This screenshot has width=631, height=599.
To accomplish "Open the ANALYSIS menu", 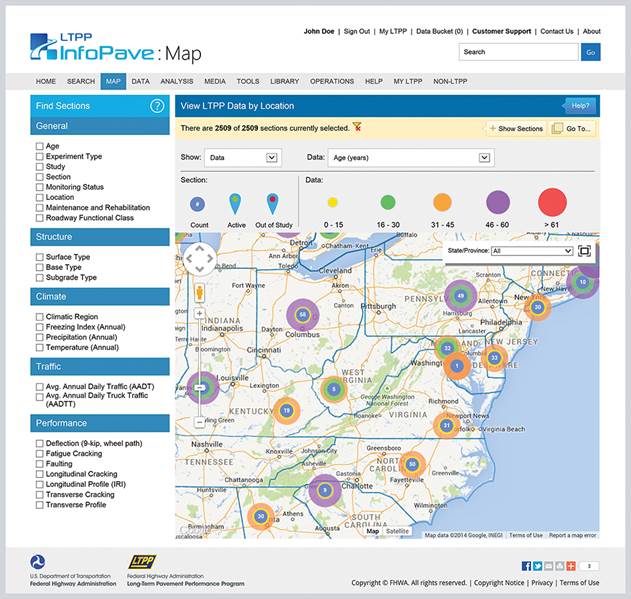I will [177, 81].
